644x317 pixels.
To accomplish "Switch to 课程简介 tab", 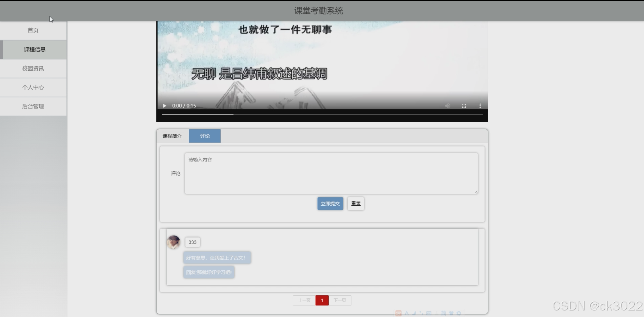I will pyautogui.click(x=172, y=136).
